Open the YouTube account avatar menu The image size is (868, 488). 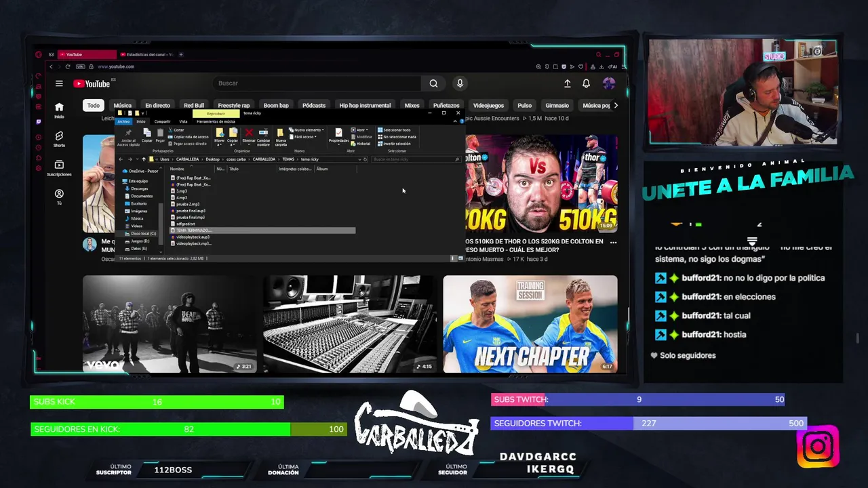point(609,83)
